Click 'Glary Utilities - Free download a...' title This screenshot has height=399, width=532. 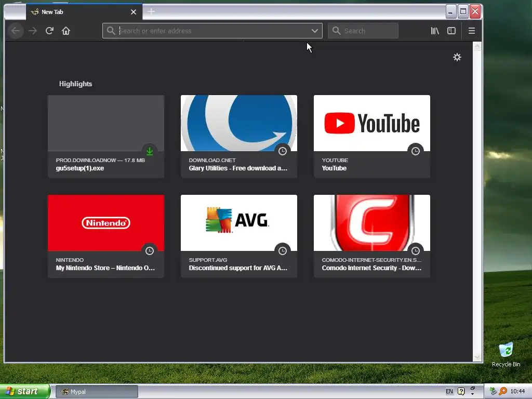coord(238,168)
